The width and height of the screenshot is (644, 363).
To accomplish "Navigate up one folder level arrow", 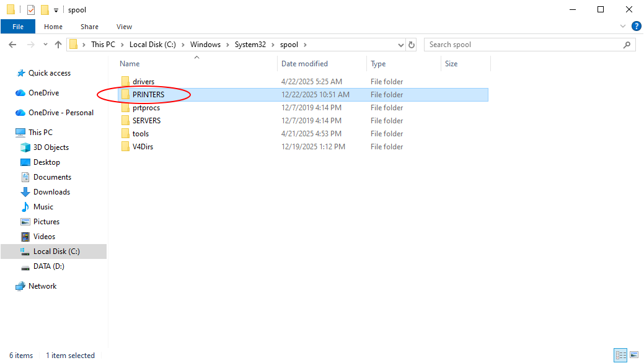I will (59, 45).
